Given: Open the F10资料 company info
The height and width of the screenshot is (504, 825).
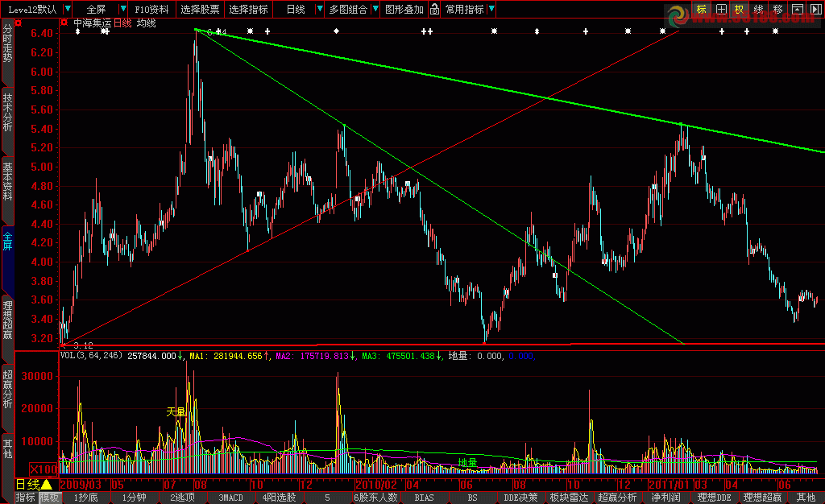Looking at the screenshot, I should click(151, 9).
